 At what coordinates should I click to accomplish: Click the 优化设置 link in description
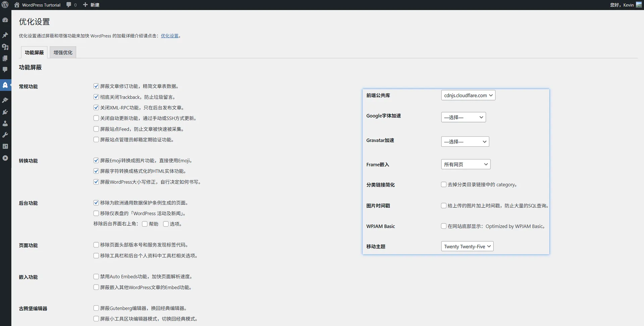[x=170, y=35]
